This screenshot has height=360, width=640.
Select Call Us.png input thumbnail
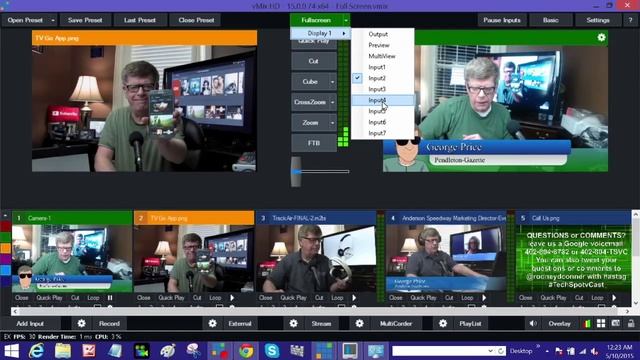574,258
